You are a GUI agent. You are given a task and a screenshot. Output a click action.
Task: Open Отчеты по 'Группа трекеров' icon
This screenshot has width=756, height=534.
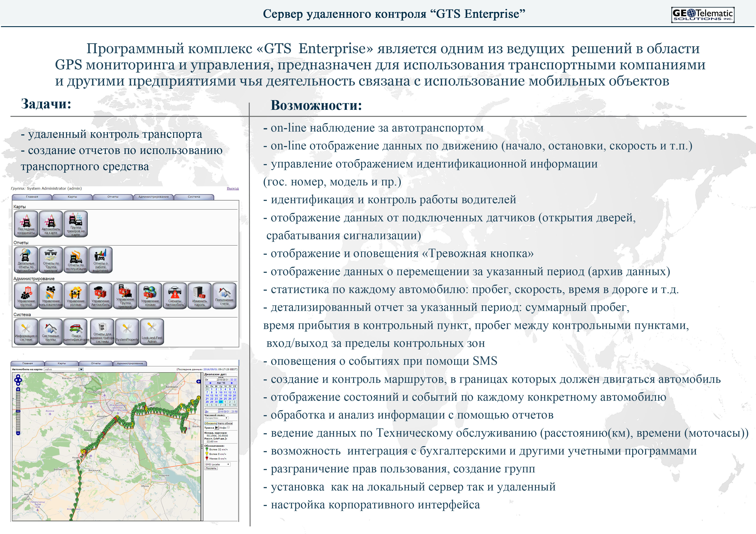[x=51, y=260]
